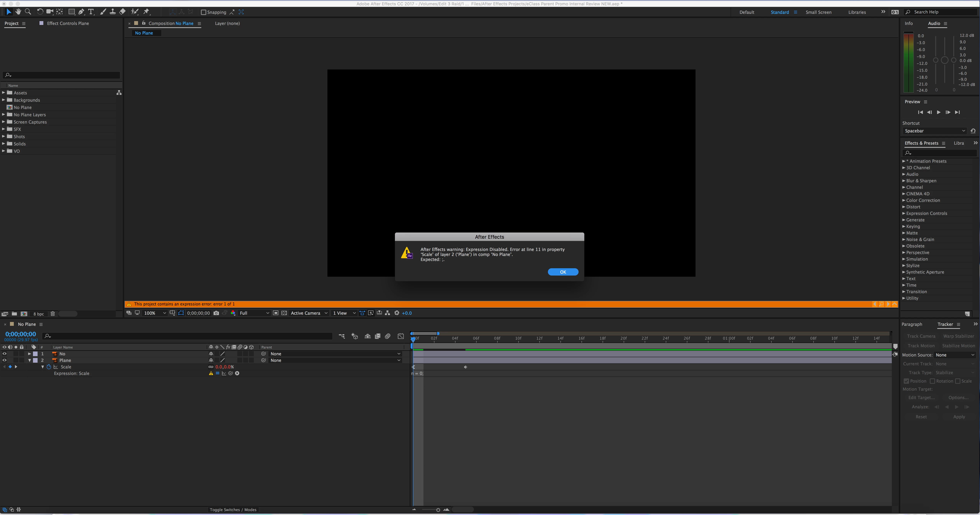Open Spacebar shortcut dropdown

934,131
